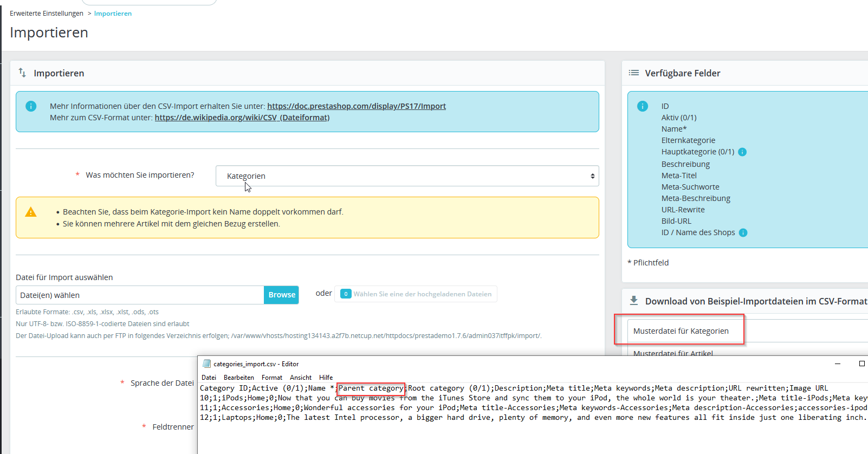The image size is (868, 454).
Task: Open the Ansicht menu in Editor
Action: [x=301, y=378]
